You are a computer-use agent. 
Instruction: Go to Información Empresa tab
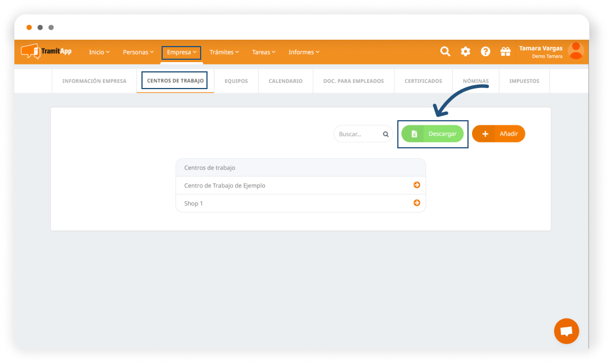pos(94,81)
